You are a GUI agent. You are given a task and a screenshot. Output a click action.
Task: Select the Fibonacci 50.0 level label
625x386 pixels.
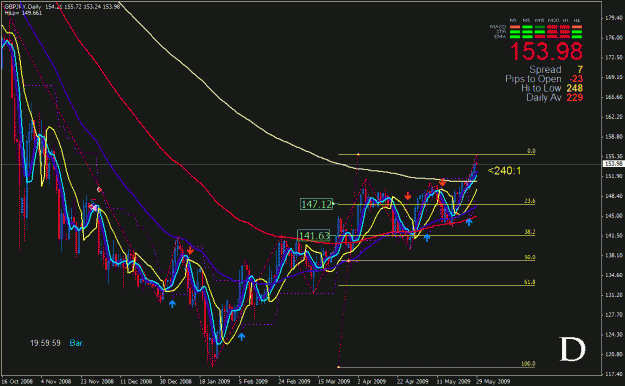point(530,257)
